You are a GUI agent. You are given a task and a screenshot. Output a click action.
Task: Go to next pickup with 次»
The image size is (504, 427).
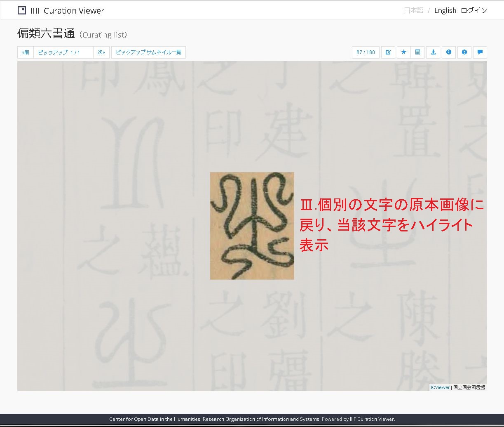click(x=101, y=52)
